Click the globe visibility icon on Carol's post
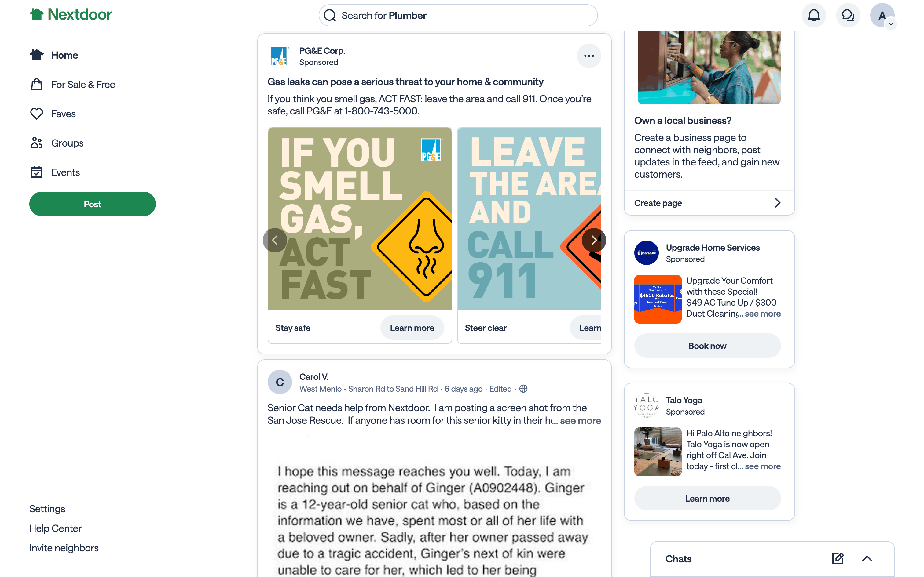 point(523,388)
